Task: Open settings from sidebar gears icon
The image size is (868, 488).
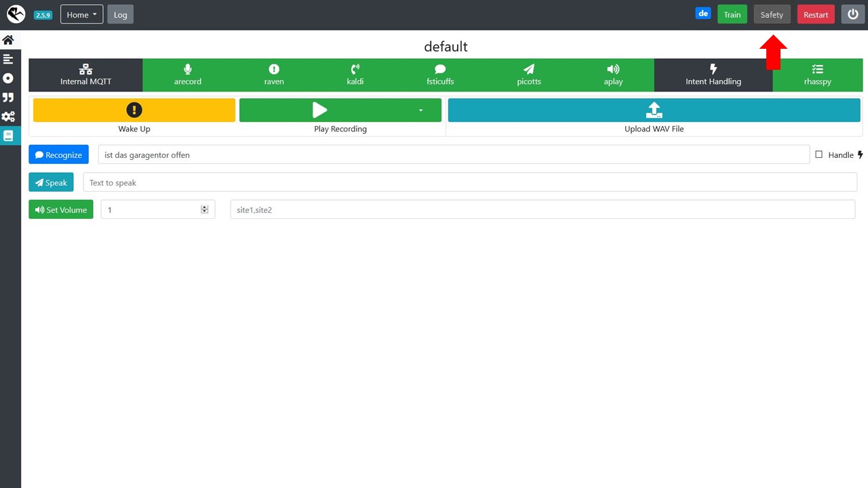Action: (8, 117)
